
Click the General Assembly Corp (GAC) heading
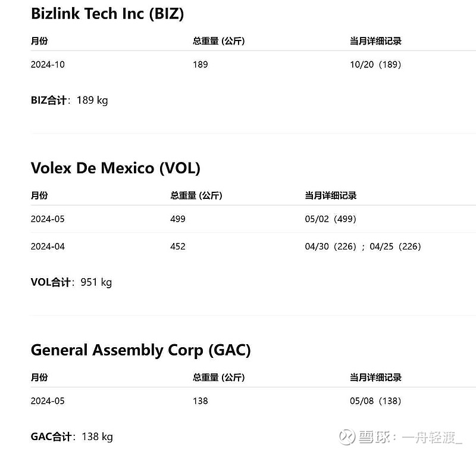141,350
